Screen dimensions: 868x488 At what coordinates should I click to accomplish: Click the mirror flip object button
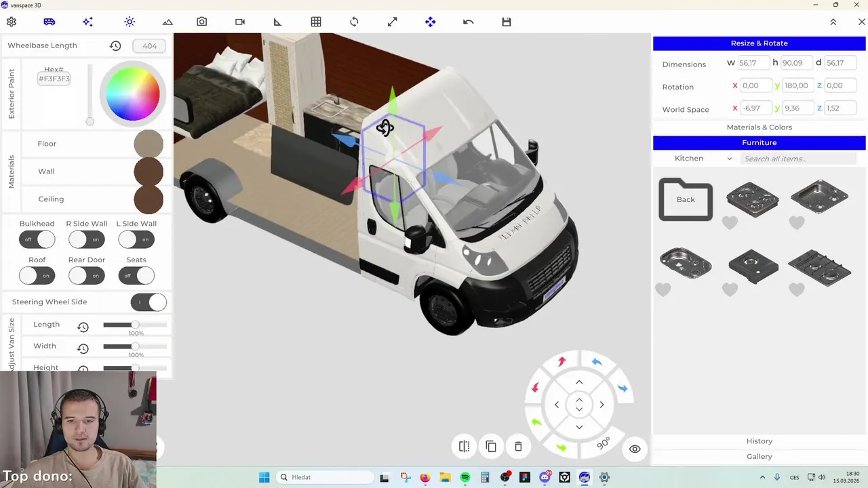point(464,446)
